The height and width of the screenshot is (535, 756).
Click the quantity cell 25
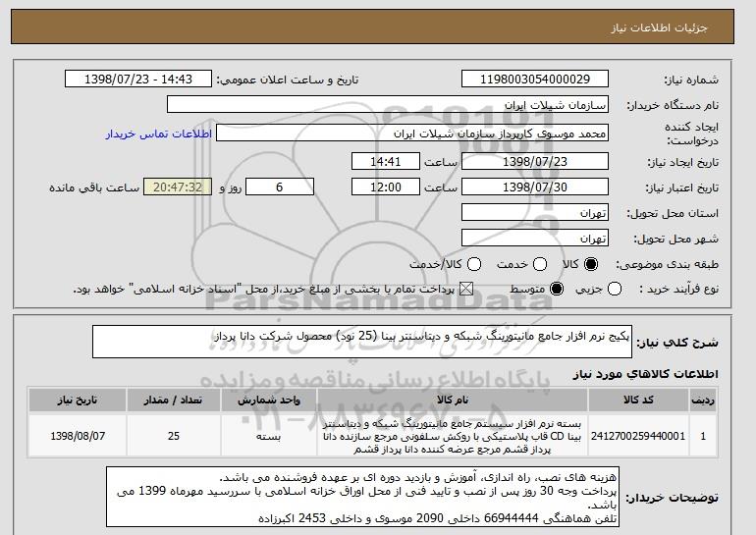(174, 436)
